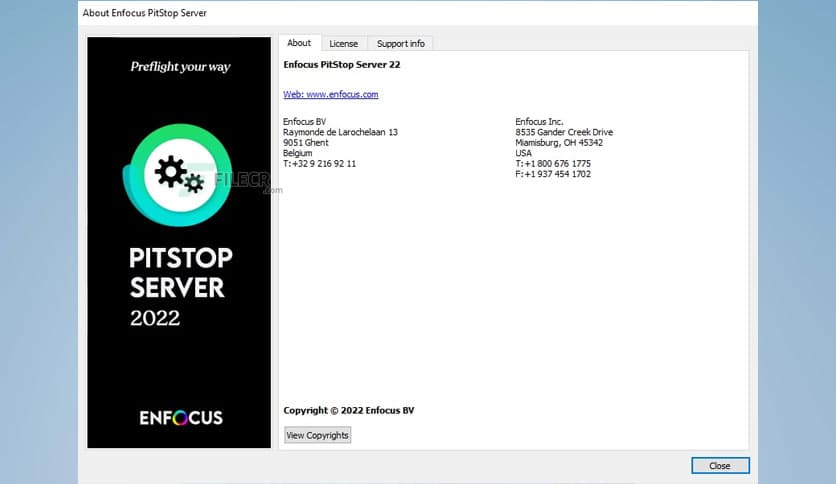Click the phone number T:+32 9 216 92 11

(319, 164)
